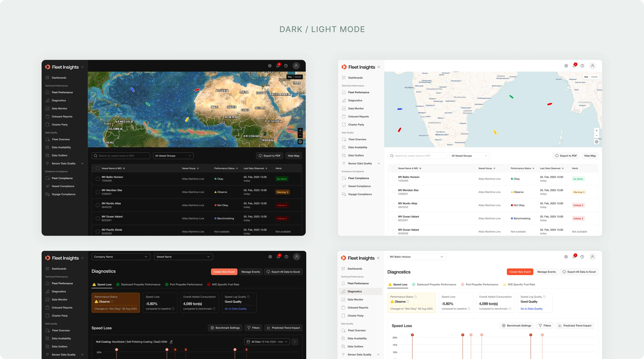The image size is (644, 359).
Task: Check MV Pacific Stride row in dark table
Action: [97, 232]
